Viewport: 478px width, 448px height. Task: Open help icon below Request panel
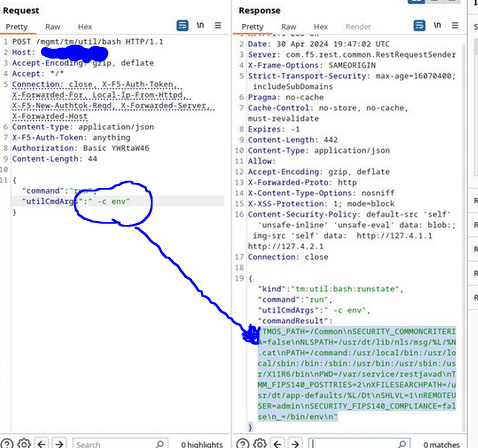tap(6, 444)
